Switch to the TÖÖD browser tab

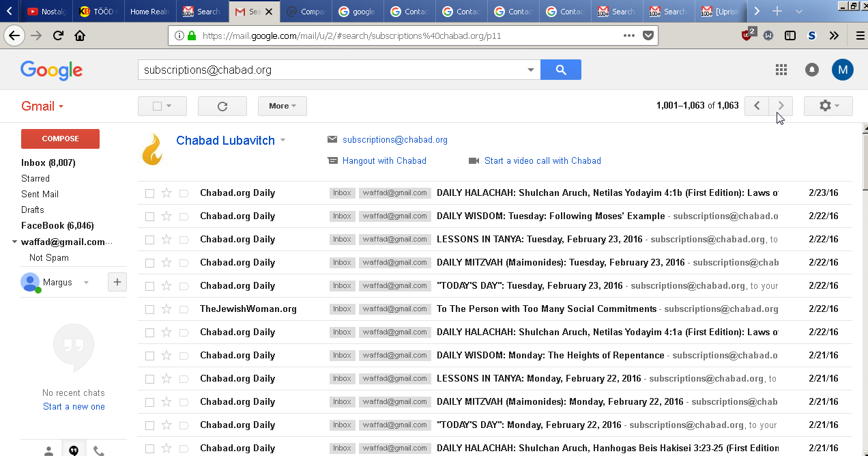99,11
